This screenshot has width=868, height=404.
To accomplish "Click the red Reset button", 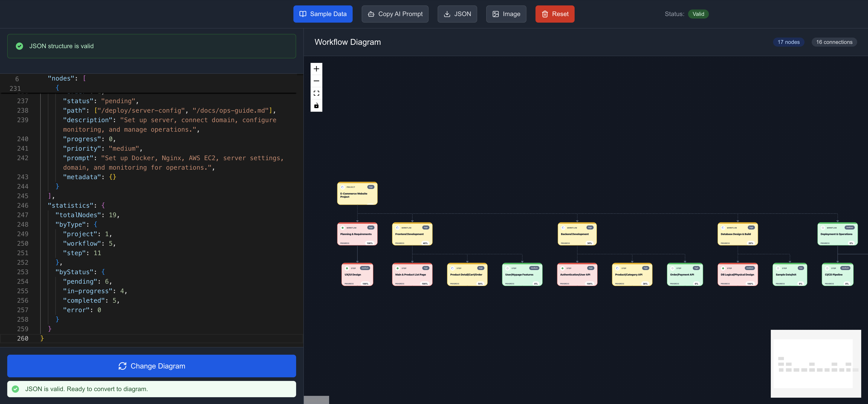I will pyautogui.click(x=555, y=14).
